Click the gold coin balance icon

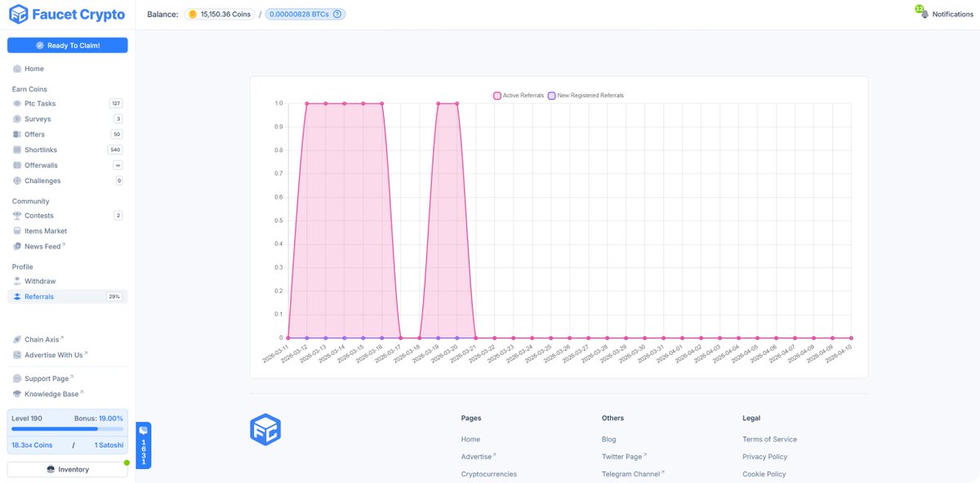[193, 14]
